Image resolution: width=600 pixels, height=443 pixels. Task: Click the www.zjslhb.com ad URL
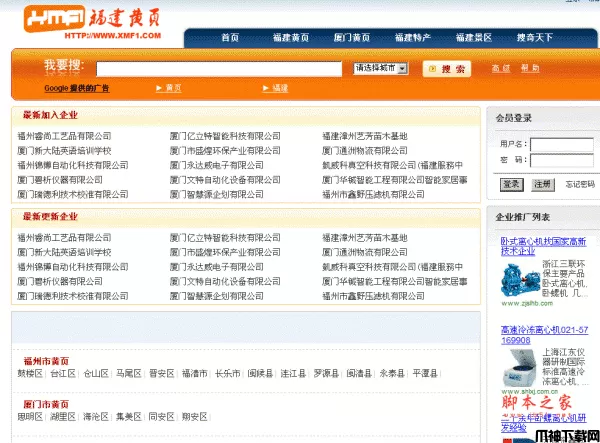point(527,303)
